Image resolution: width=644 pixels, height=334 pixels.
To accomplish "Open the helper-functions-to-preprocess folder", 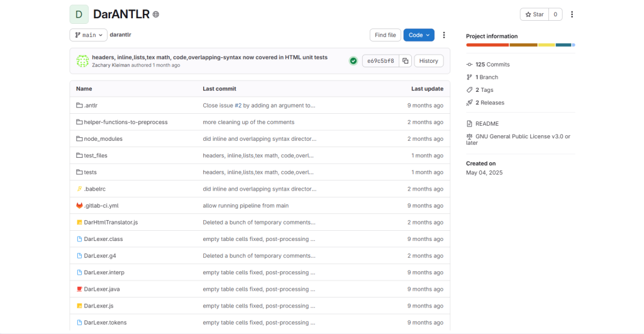I will point(126,122).
